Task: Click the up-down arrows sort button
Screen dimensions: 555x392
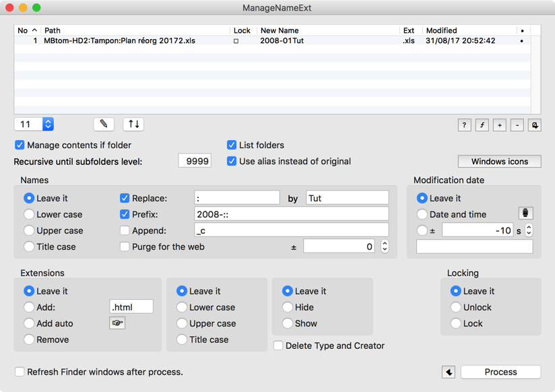Action: (x=133, y=124)
